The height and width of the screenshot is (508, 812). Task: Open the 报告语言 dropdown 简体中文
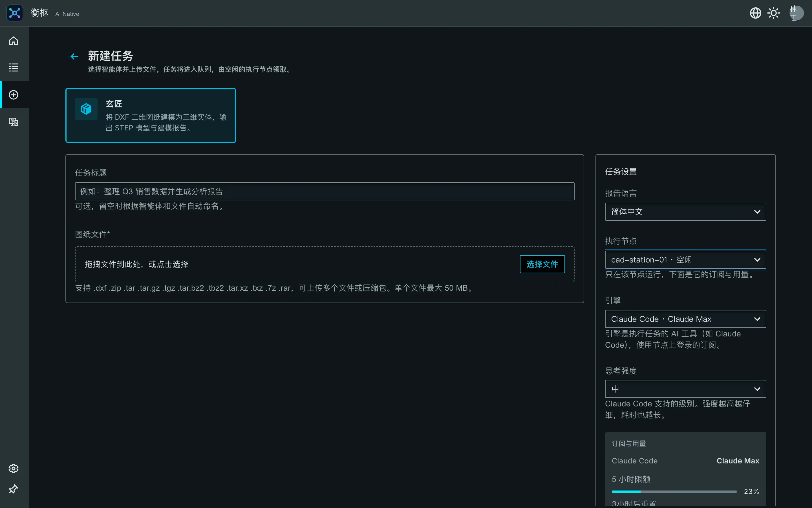(685, 212)
